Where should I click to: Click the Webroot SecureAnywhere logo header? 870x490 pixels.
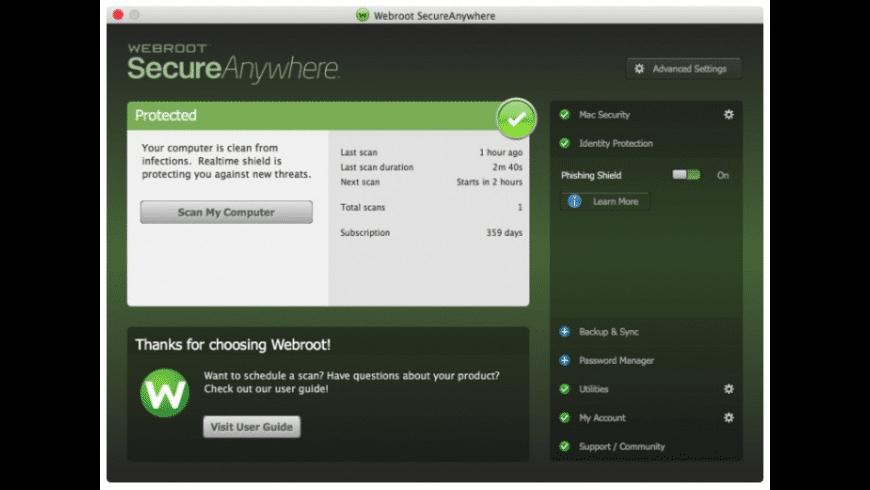pyautogui.click(x=233, y=63)
